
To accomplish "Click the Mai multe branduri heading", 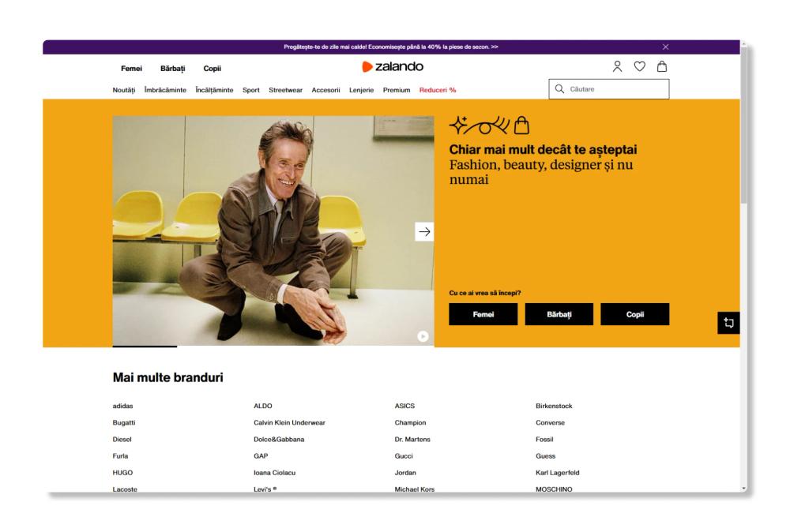I will pyautogui.click(x=167, y=377).
